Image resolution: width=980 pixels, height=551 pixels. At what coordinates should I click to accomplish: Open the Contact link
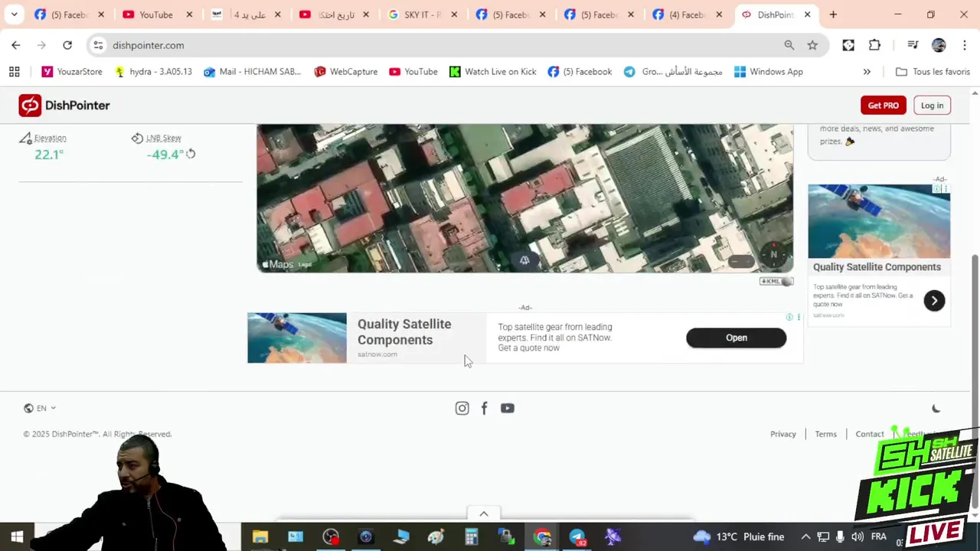(x=869, y=434)
